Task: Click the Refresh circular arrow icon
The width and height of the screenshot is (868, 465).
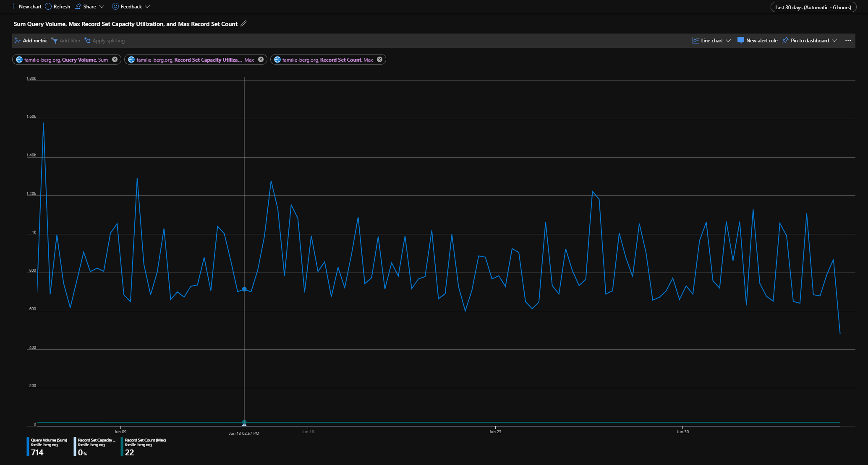Action: 48,6
